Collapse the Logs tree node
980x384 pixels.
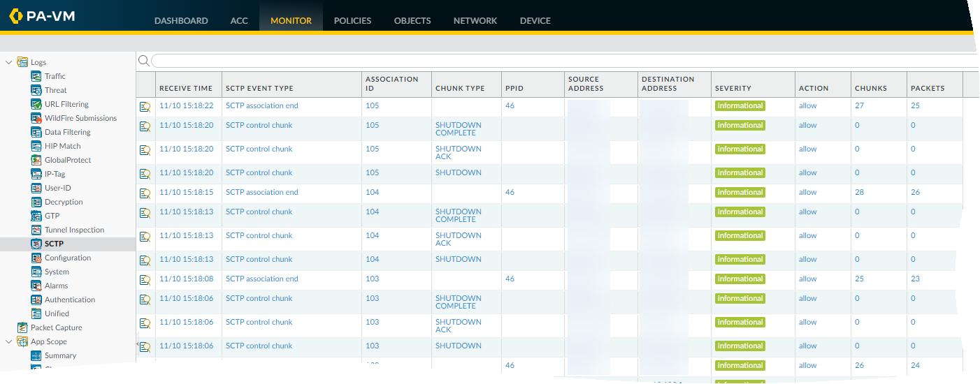[9, 62]
